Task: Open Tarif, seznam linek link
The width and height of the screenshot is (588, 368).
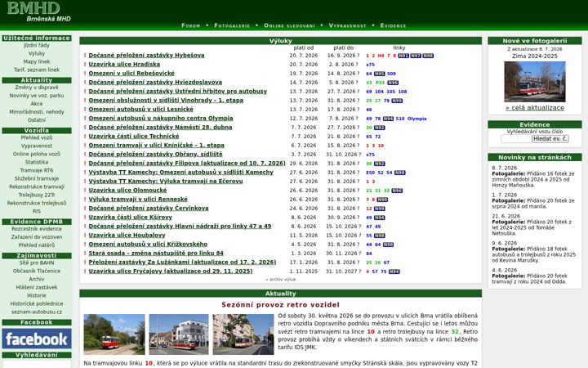Action: [37, 70]
